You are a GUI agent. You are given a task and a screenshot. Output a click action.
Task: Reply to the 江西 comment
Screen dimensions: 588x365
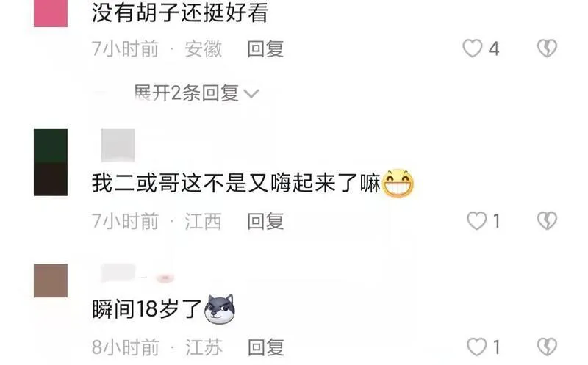pos(265,221)
